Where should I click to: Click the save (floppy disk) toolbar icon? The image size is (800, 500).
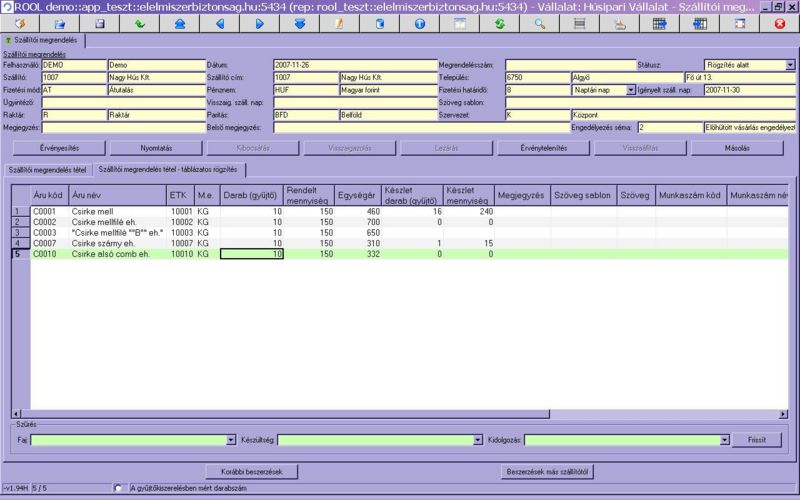pos(99,22)
